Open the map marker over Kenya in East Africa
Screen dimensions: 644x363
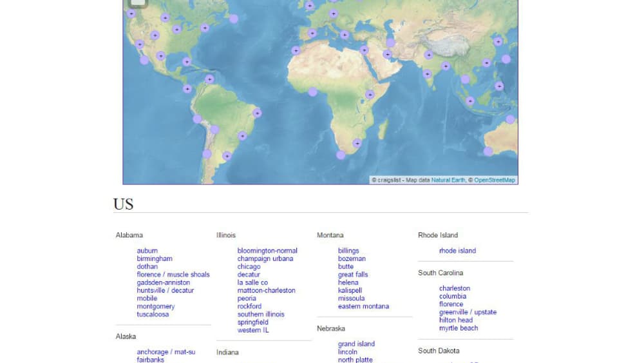(370, 95)
